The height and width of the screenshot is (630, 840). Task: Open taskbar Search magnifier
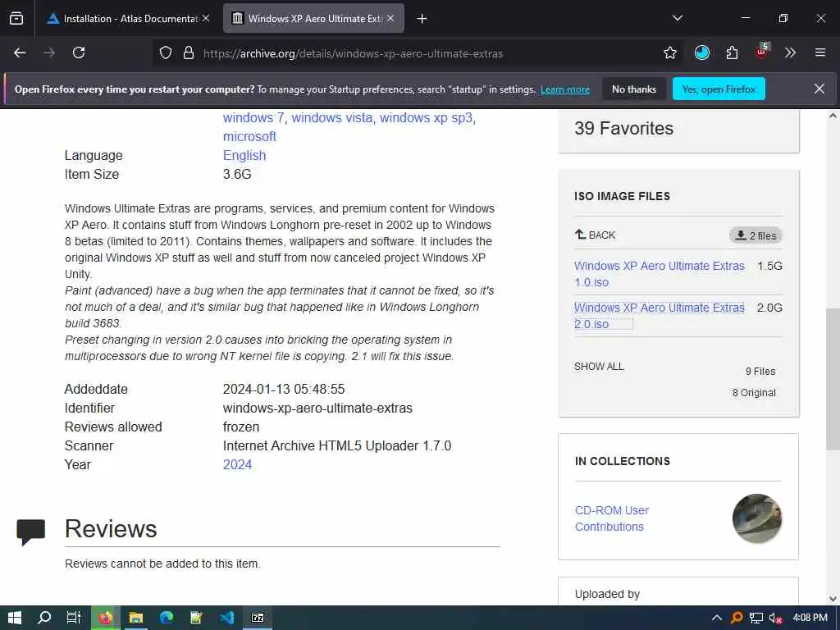click(x=44, y=618)
